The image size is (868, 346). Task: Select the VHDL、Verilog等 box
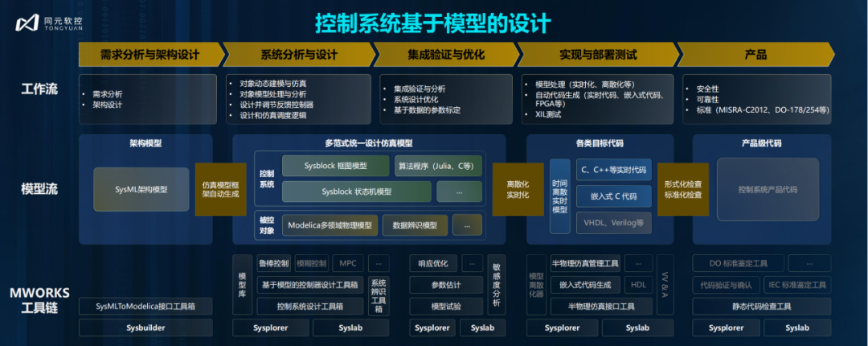pos(614,223)
